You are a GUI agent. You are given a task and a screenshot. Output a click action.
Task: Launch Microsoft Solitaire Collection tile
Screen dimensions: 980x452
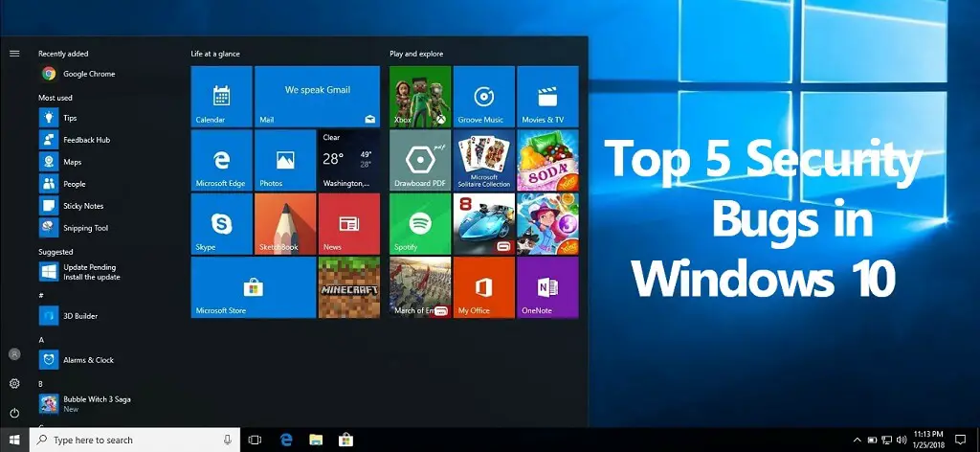click(x=483, y=160)
